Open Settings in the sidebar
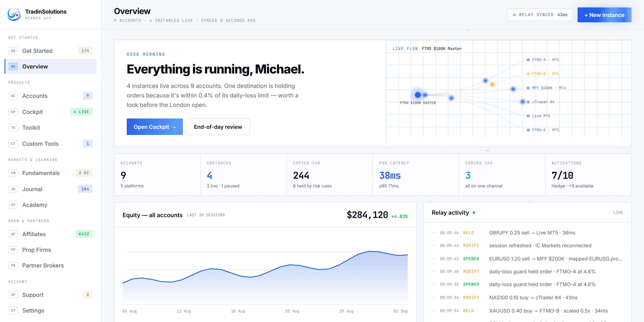The width and height of the screenshot is (644, 322). (x=51, y=310)
